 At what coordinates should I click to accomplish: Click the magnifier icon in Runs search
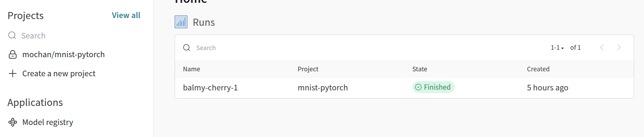187,48
